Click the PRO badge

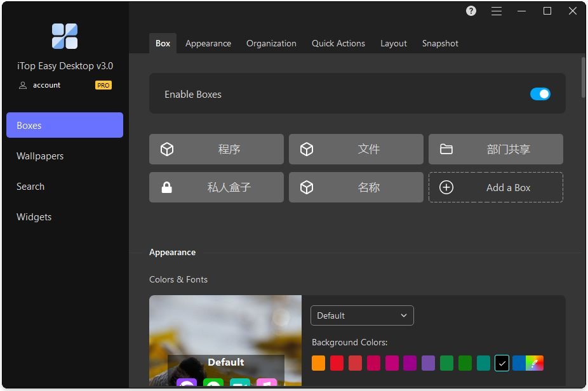pos(104,85)
